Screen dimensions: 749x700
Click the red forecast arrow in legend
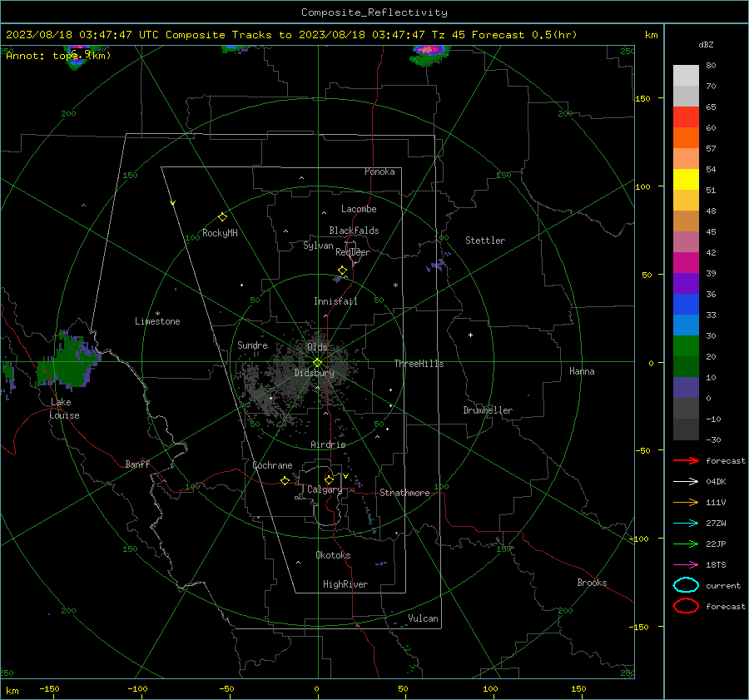(x=686, y=460)
